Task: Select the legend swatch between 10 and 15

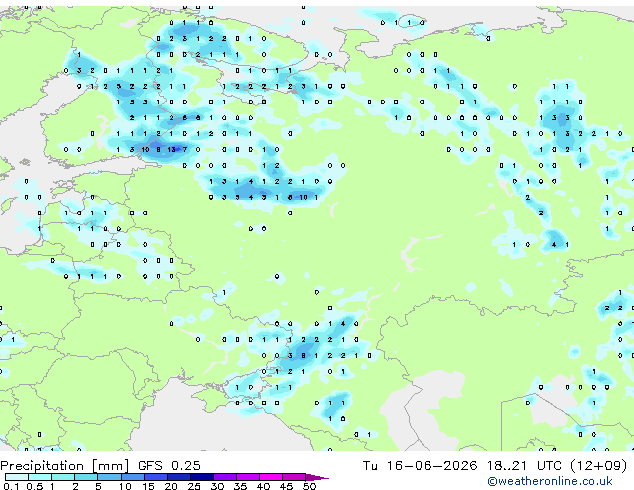Action: (x=133, y=477)
